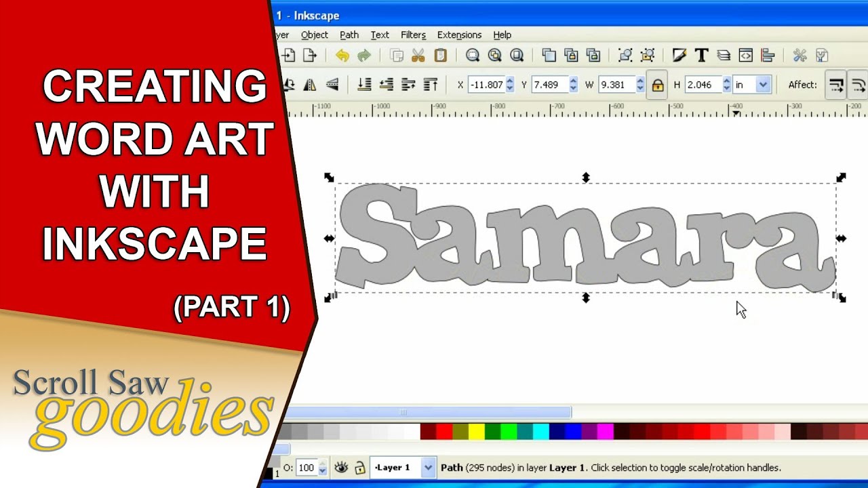Open the Object menu
Viewport: 868px width, 488px height.
315,35
